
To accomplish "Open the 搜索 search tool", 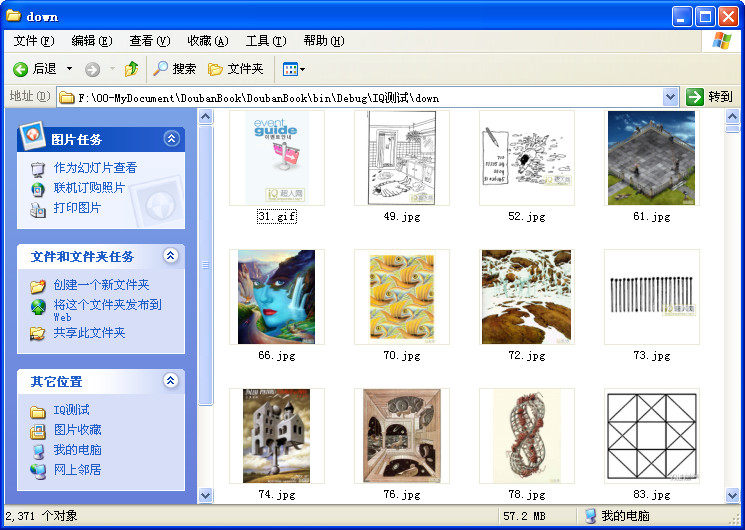I will click(174, 69).
